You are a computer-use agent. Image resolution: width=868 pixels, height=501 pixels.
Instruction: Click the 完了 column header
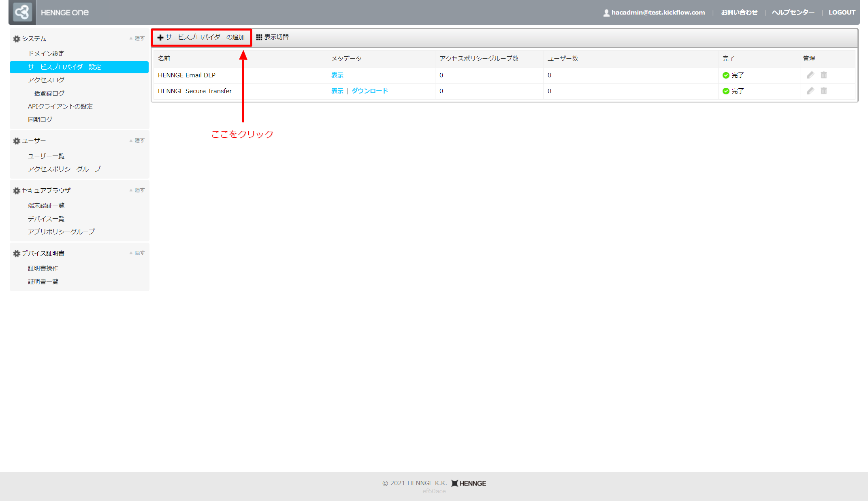click(x=729, y=58)
